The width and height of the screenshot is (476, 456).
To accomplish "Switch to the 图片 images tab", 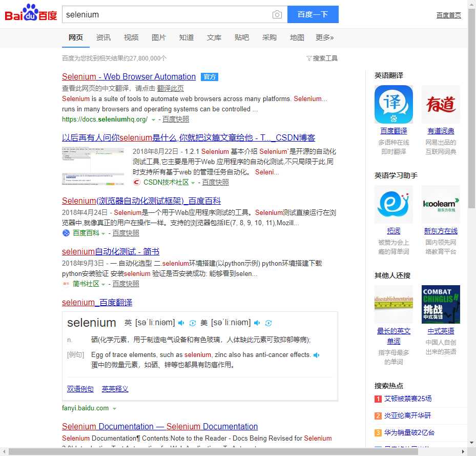I will pyautogui.click(x=159, y=37).
